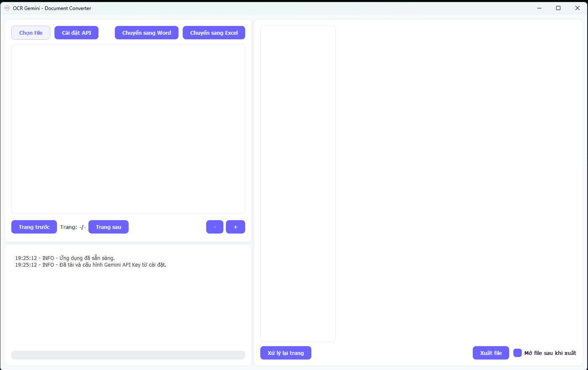
Task: Minimize the OCR Gemini window
Action: (539, 8)
